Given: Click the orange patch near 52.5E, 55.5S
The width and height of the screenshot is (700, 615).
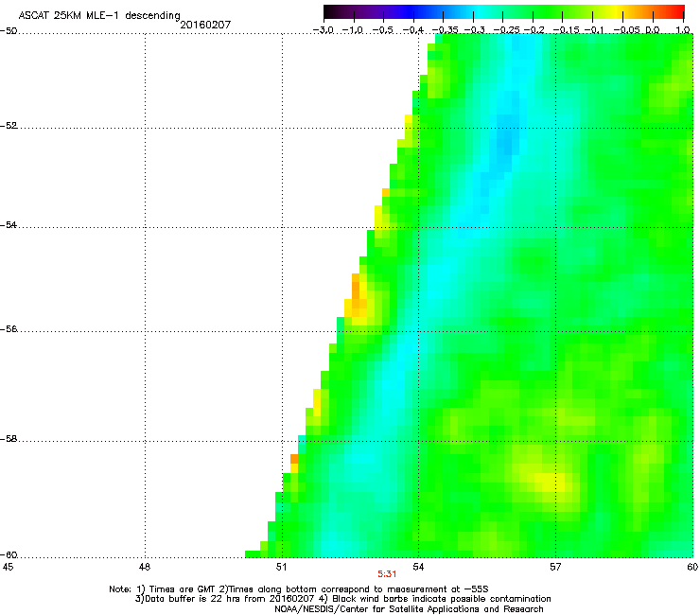Looking at the screenshot, I should pos(357,297).
